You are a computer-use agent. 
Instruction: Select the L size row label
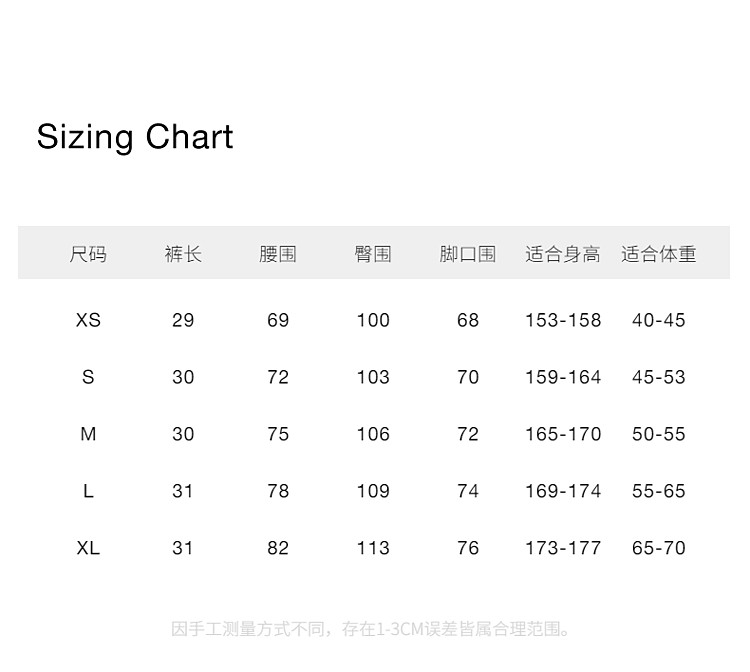click(x=88, y=491)
